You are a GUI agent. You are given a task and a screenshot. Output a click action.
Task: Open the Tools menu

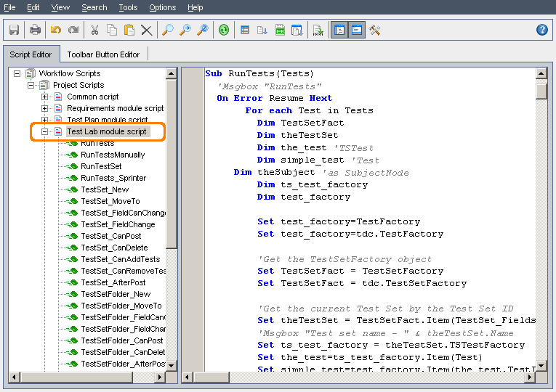(128, 7)
